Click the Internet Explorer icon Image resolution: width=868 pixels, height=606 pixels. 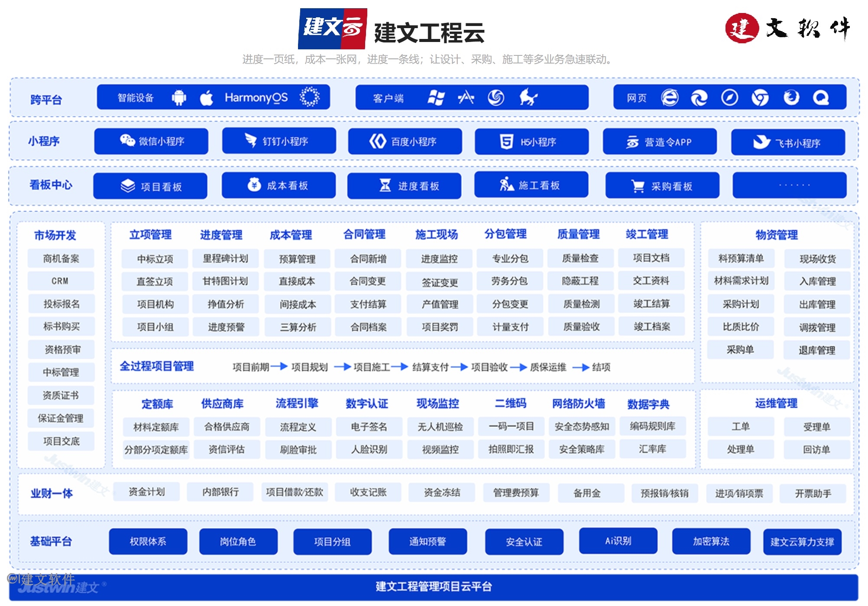pos(669,98)
